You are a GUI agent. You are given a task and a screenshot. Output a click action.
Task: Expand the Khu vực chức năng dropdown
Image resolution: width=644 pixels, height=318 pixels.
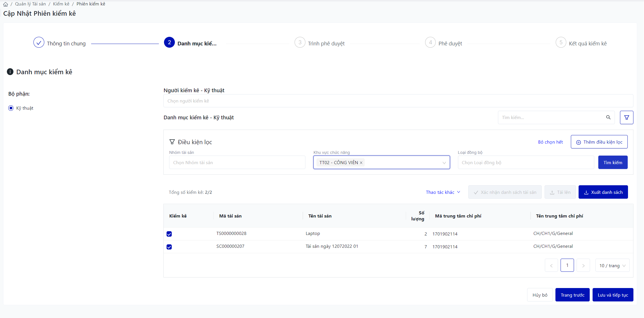coord(444,163)
